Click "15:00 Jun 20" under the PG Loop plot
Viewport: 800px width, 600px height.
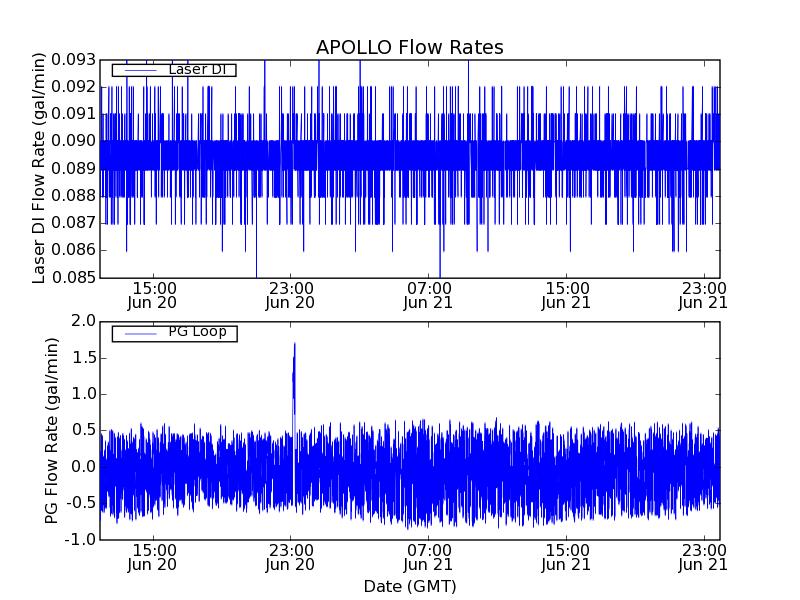[x=152, y=558]
